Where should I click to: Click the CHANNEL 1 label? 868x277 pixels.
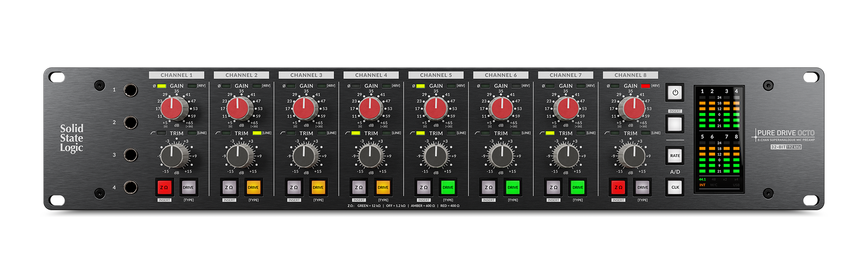[177, 75]
